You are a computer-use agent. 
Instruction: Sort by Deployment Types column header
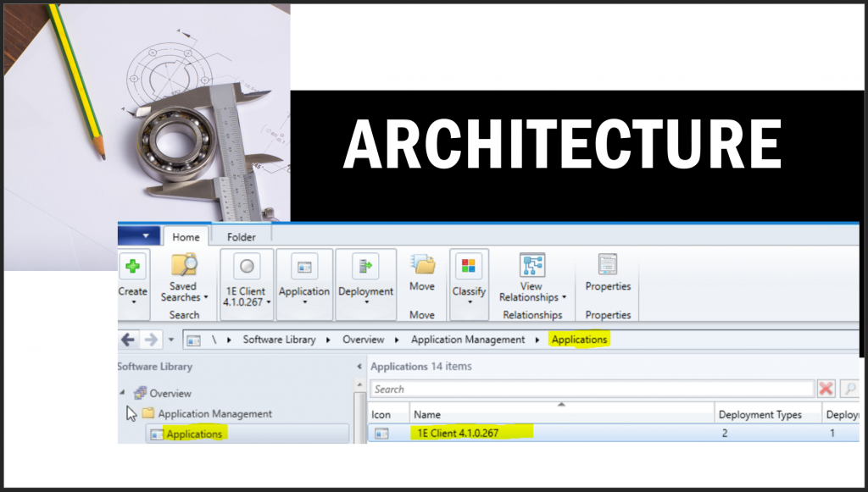coord(768,414)
